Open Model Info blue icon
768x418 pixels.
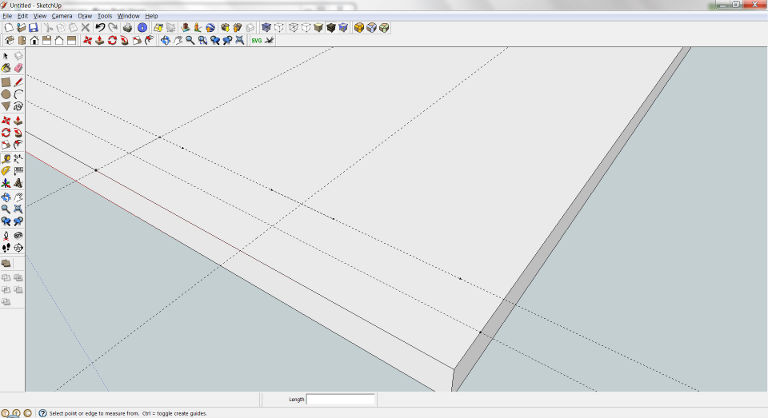142,28
